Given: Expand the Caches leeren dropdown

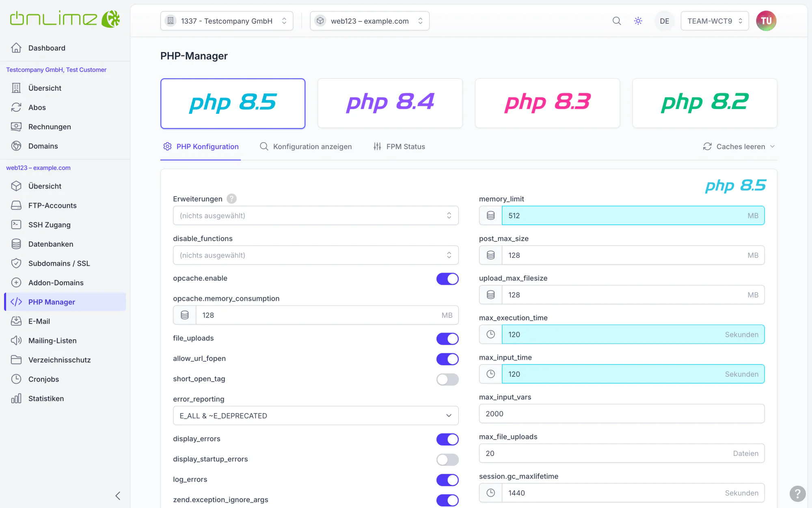Looking at the screenshot, I should click(739, 147).
